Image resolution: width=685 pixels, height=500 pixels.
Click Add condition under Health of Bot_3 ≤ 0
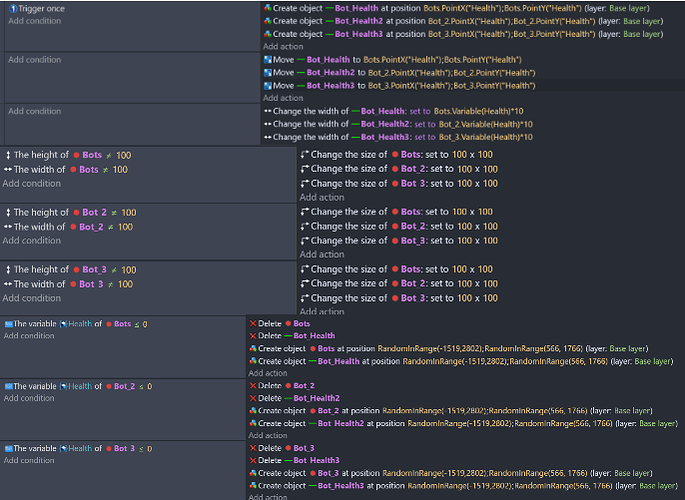click(29, 460)
